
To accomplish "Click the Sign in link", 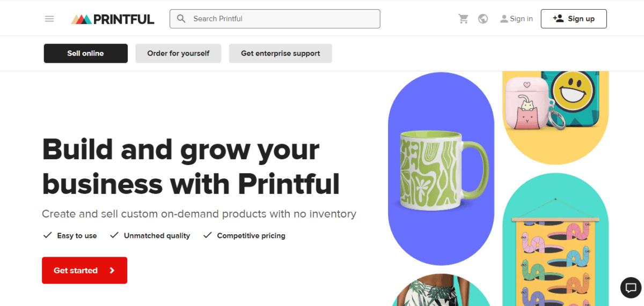I will [x=521, y=19].
